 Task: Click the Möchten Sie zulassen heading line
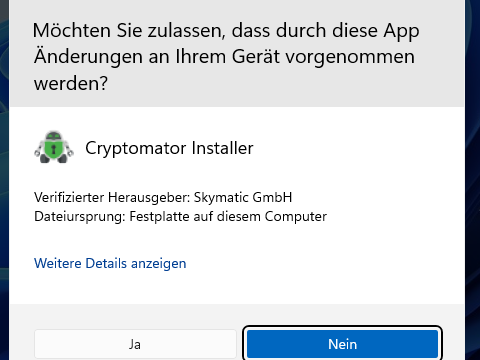226,31
